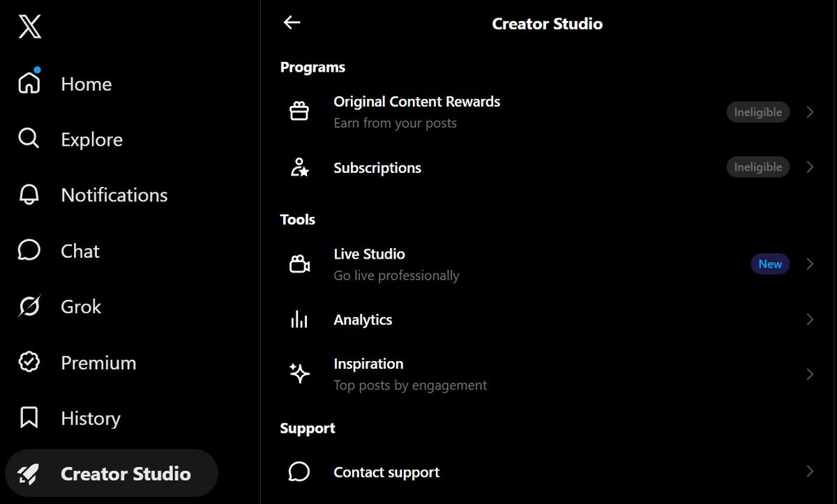The image size is (837, 504).
Task: Click the Tools section heading
Action: pyautogui.click(x=298, y=220)
